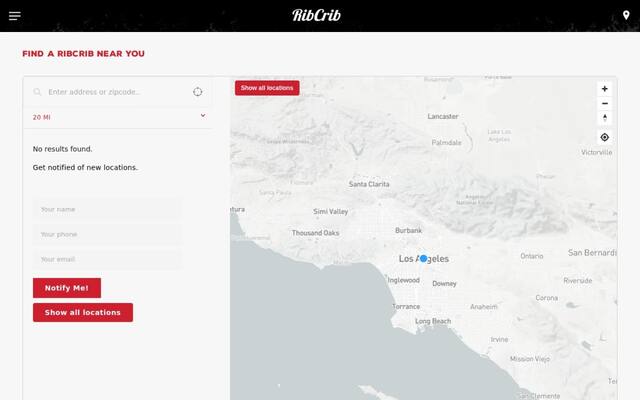Focus the Your phone field

point(107,234)
